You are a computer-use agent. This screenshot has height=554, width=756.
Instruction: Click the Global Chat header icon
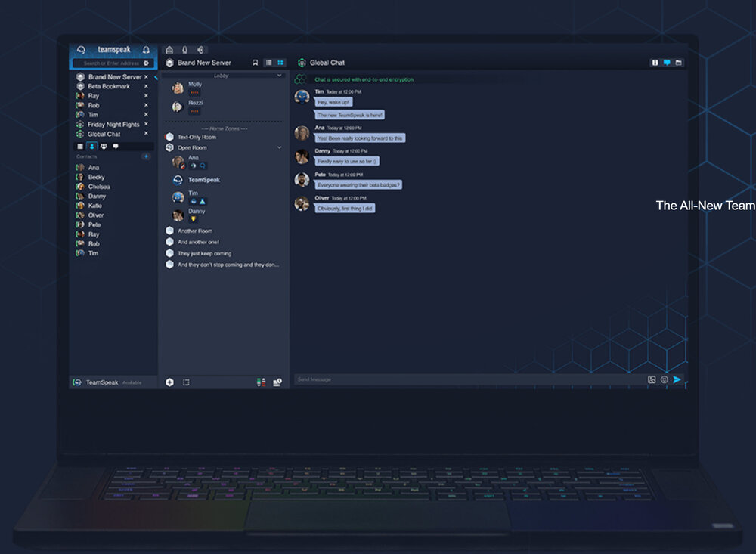coord(302,63)
